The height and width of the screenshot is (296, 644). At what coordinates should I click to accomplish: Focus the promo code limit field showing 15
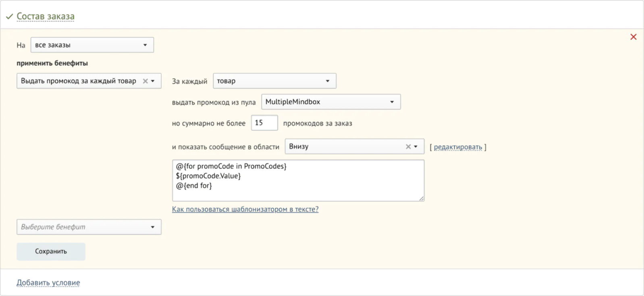coord(264,123)
